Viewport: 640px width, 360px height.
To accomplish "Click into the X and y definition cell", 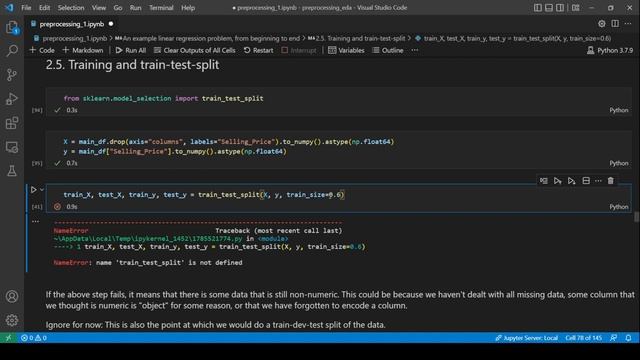I will [x=339, y=147].
